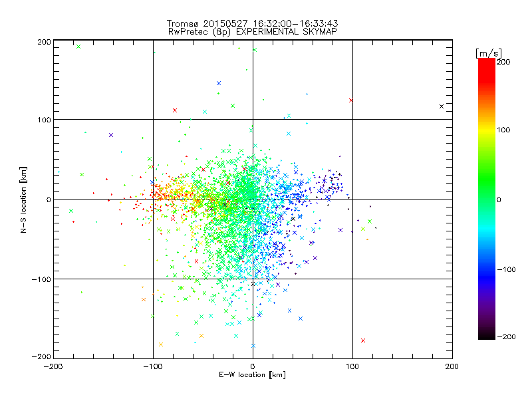The width and height of the screenshot is (532, 399).
Task: Select the 'E-W location [km]' axis label
Action: point(252,374)
